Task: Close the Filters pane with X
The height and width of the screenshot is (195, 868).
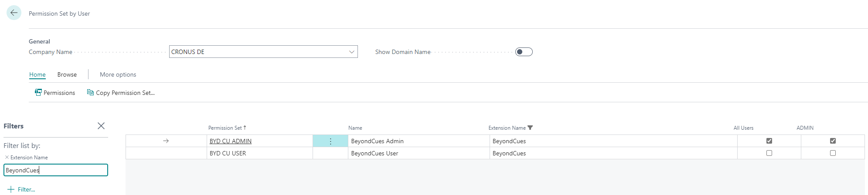Action: (x=101, y=126)
